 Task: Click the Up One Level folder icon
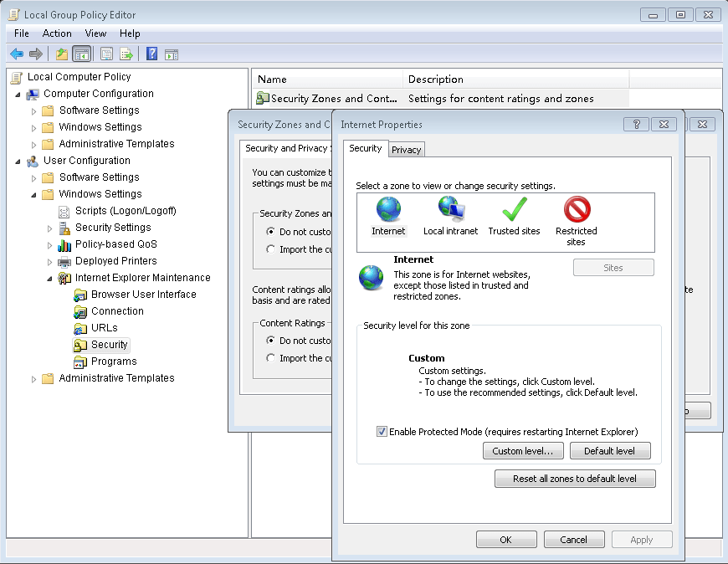pyautogui.click(x=62, y=54)
